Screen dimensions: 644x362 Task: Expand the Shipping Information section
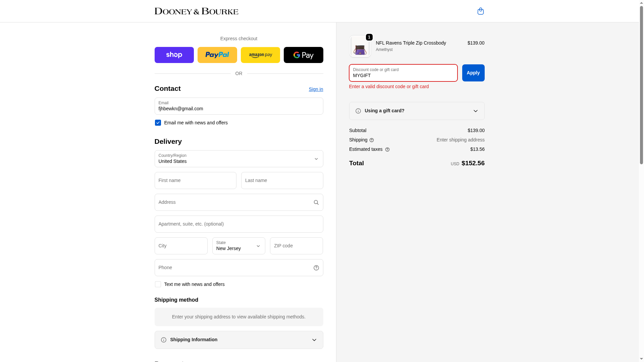(239, 340)
